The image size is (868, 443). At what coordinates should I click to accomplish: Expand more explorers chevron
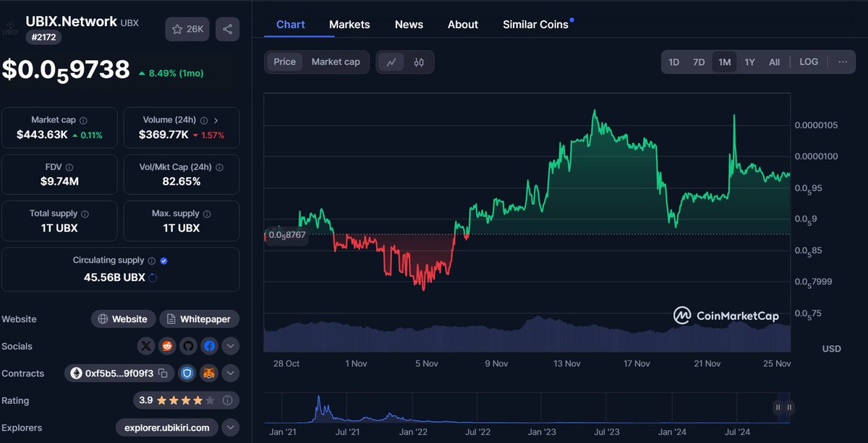point(230,428)
